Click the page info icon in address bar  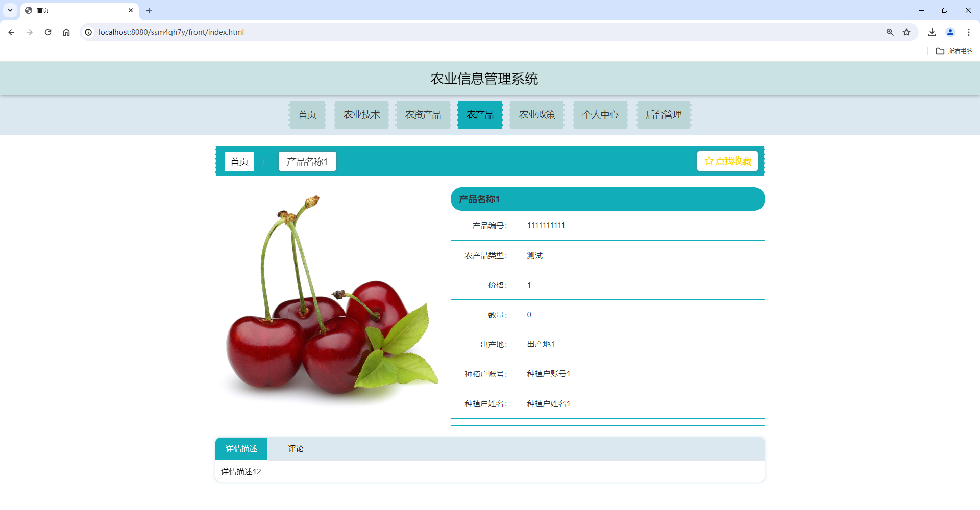[89, 32]
